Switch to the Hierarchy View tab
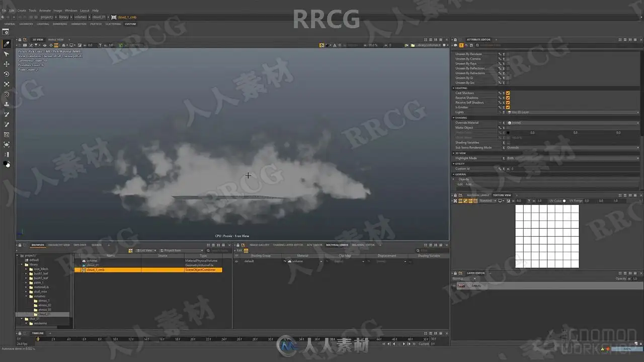Viewport: 644px width, 362px height. (59, 245)
